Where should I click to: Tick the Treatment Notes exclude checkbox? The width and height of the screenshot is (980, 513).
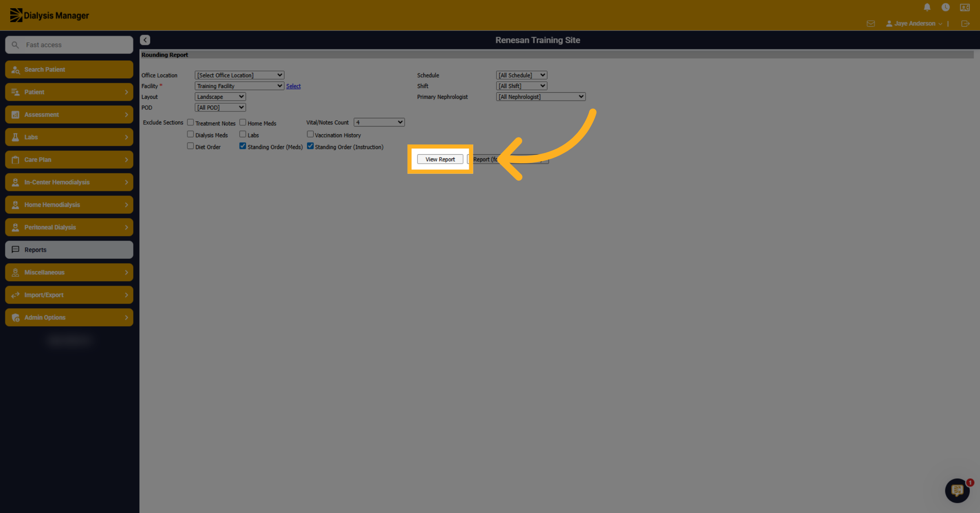(190, 122)
